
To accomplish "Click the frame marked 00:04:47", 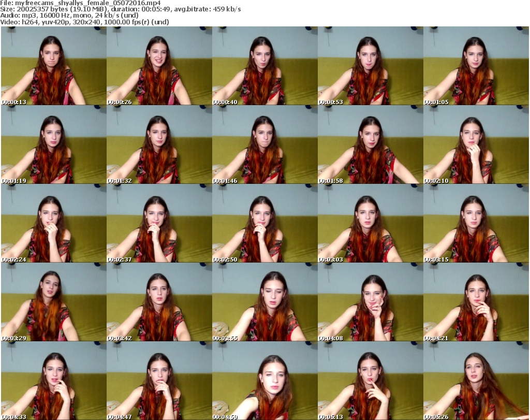I will click(159, 381).
